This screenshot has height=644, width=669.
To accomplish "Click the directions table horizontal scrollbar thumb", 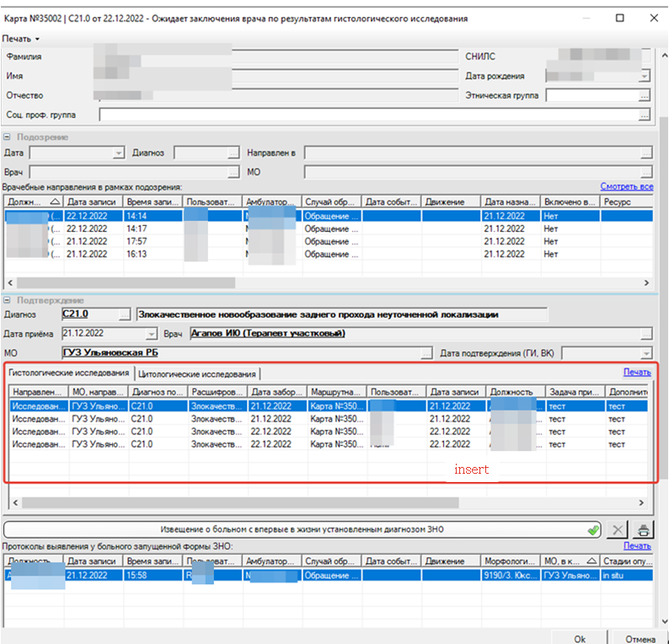I will point(126,282).
